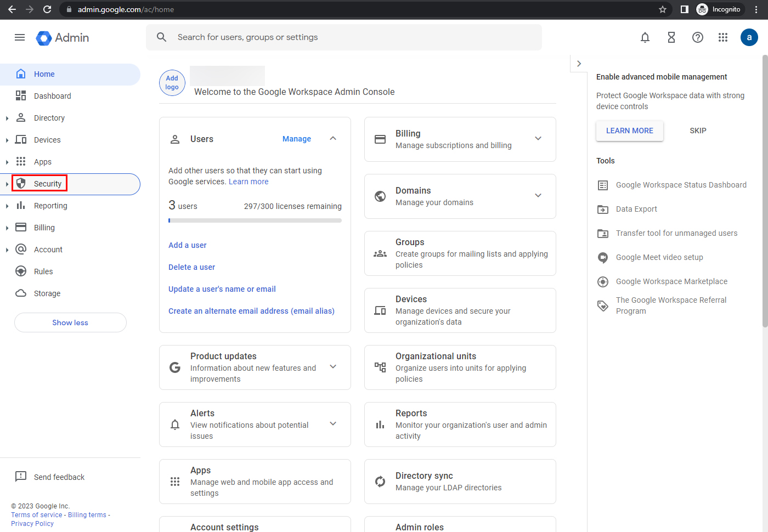Click the Send feedback icon

click(x=21, y=477)
